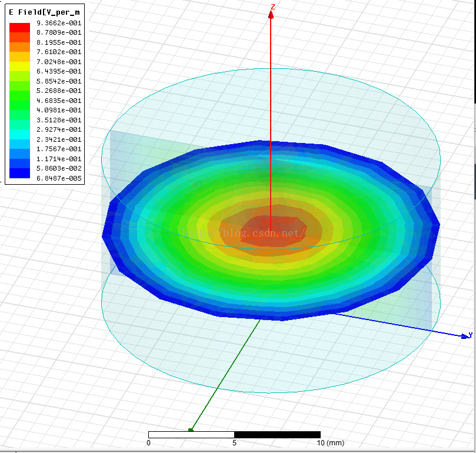
Task: Pick the darkest blue bottom legend swatch
Action: tap(20, 174)
